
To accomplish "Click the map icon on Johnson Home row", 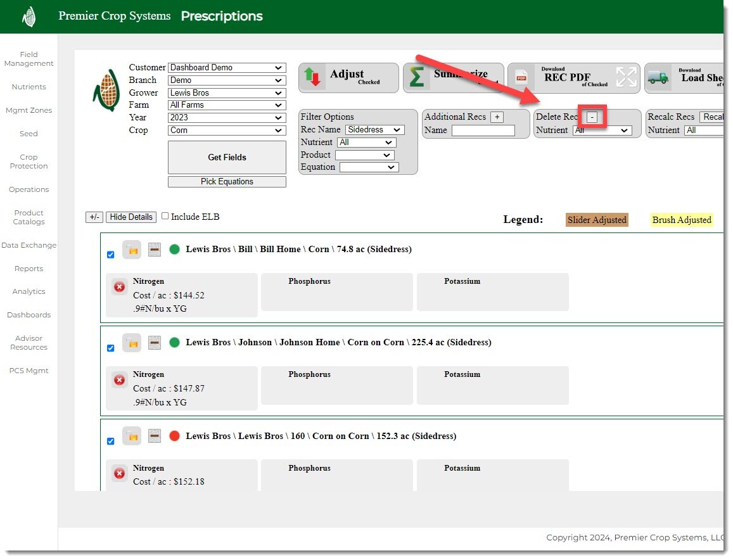I will click(155, 343).
